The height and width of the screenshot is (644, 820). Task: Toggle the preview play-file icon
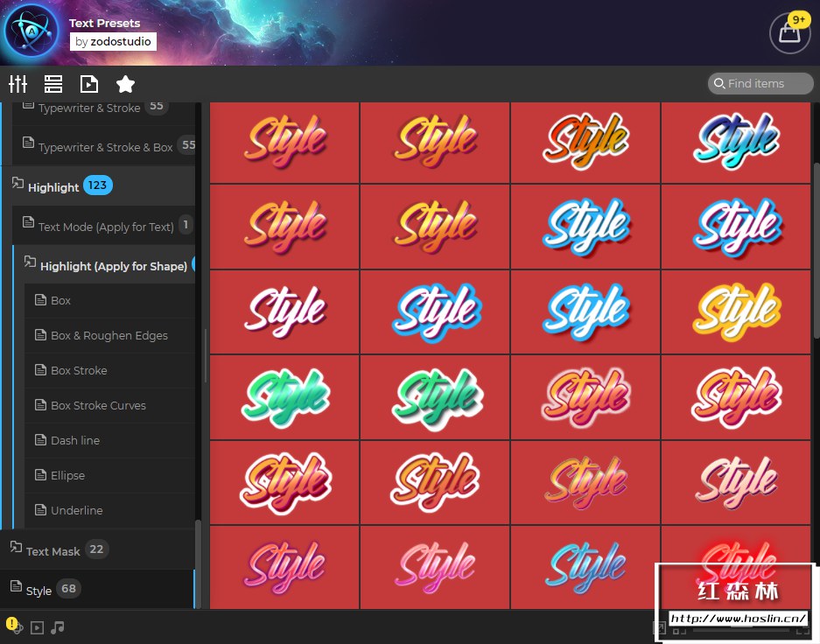click(89, 84)
